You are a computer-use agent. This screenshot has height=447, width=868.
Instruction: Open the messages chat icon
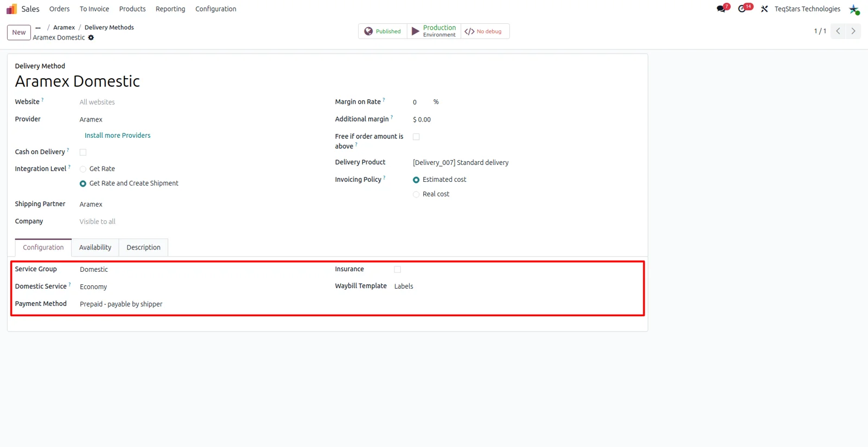(x=721, y=9)
